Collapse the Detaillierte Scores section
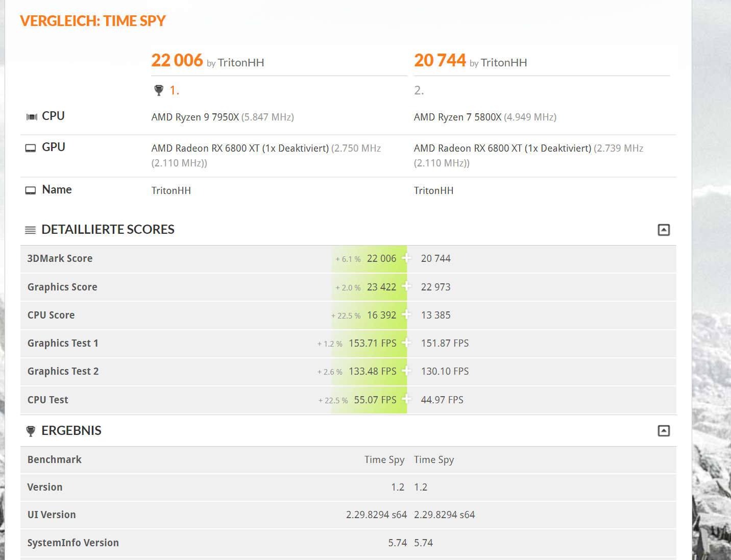 pos(664,230)
